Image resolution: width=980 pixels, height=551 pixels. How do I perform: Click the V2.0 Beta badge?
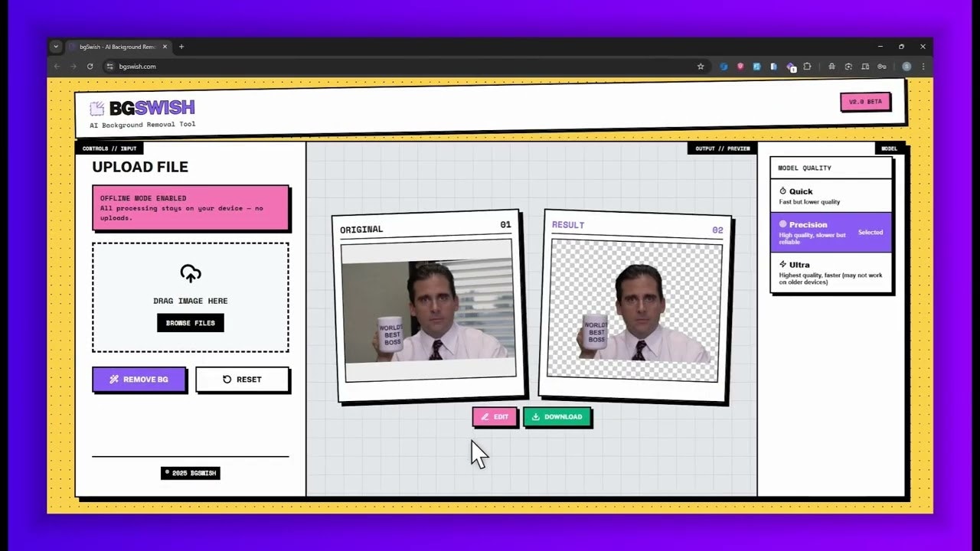(865, 102)
